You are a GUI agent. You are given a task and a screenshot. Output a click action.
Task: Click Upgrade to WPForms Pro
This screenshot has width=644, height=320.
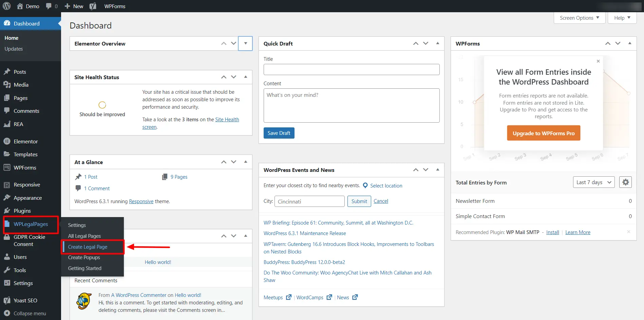(x=543, y=133)
